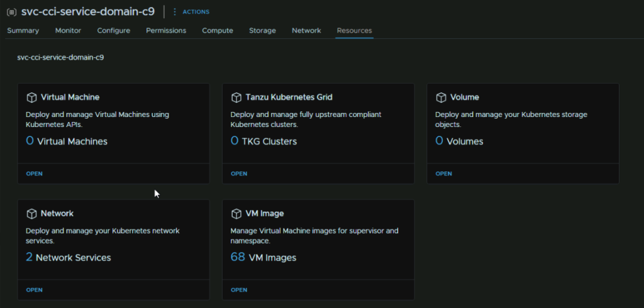Click 'Kubernetes network services' description

103,236
